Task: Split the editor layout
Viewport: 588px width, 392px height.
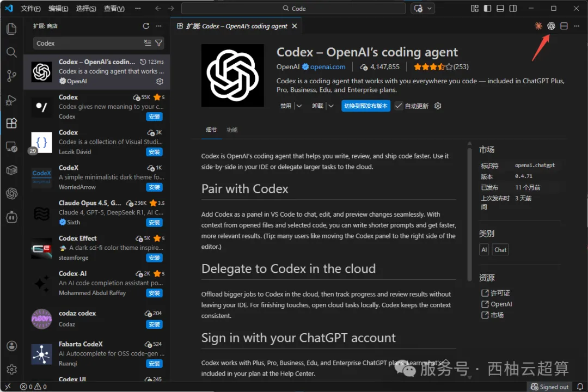Action: pyautogui.click(x=563, y=26)
